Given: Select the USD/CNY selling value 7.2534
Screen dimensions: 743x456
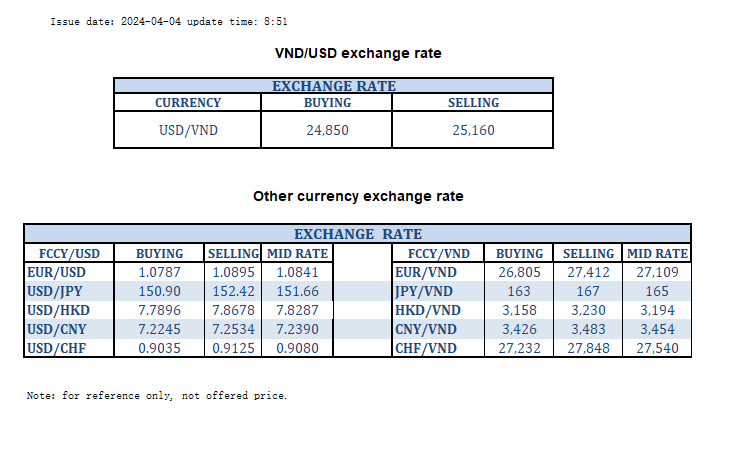Looking at the screenshot, I should 232,329.
